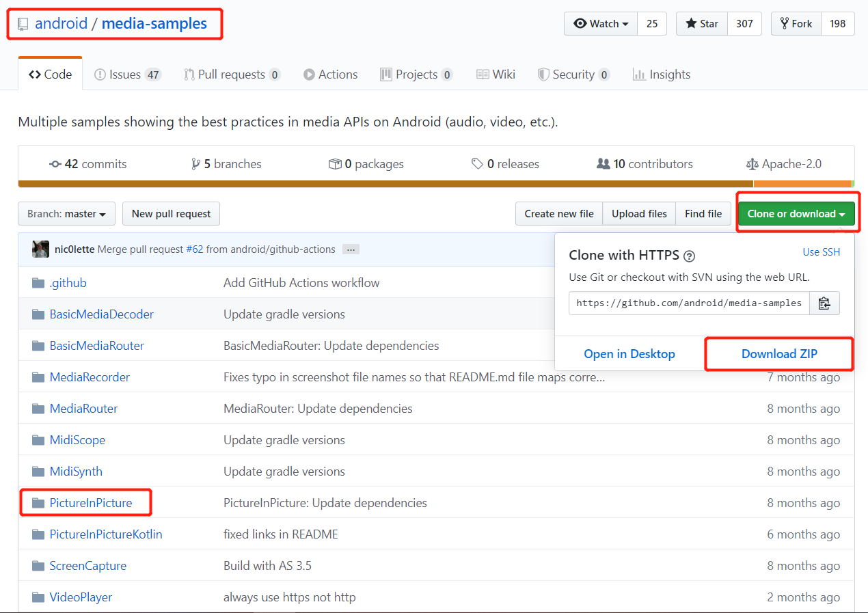Click the PictureInPictureKotlin folder icon

38,534
